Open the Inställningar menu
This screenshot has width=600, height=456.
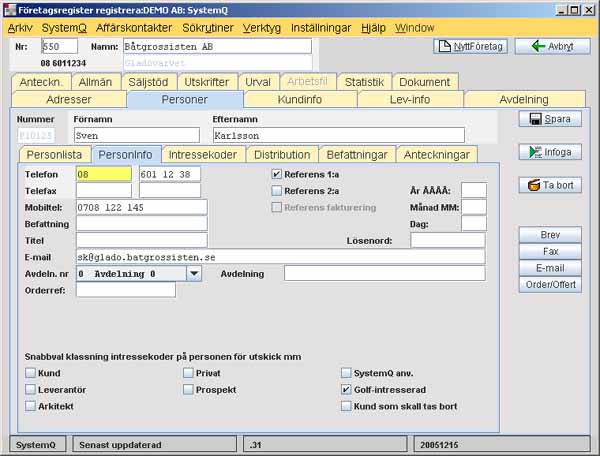(321, 28)
